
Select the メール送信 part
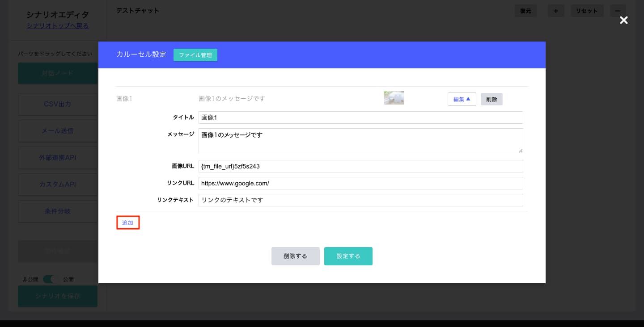click(x=58, y=131)
